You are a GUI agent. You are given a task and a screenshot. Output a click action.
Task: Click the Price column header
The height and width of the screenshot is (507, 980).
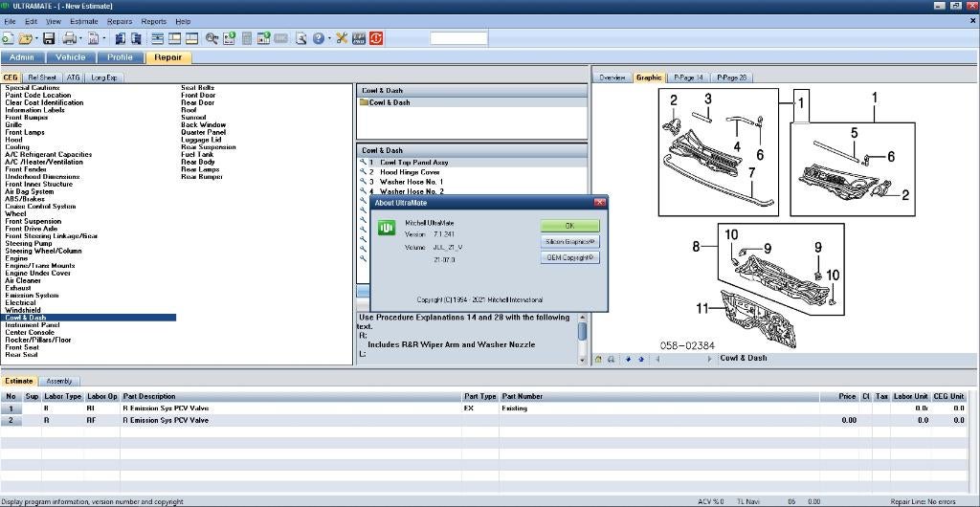tap(838, 396)
